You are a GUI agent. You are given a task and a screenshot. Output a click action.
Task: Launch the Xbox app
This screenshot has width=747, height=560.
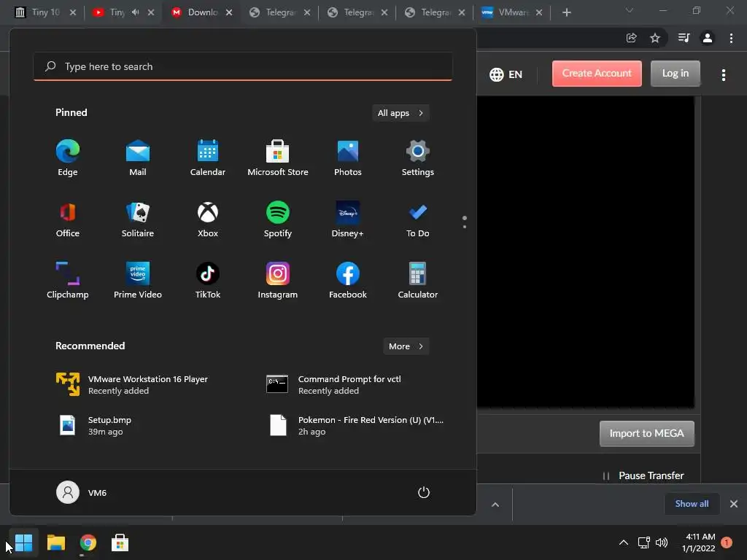pyautogui.click(x=208, y=219)
